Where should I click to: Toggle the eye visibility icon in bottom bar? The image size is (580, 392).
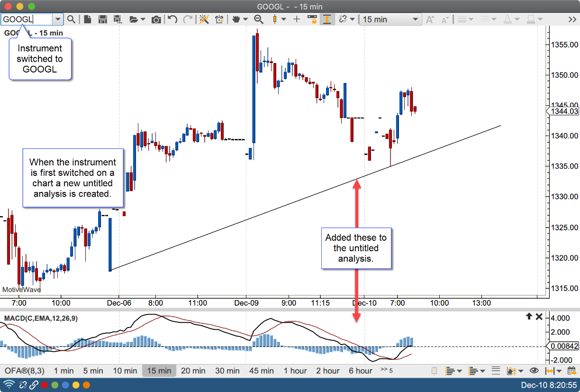coord(534,371)
